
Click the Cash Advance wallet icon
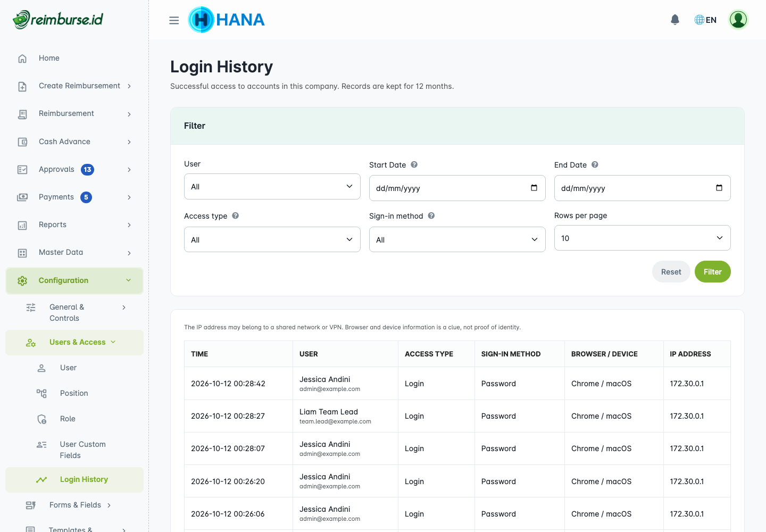pos(22,142)
